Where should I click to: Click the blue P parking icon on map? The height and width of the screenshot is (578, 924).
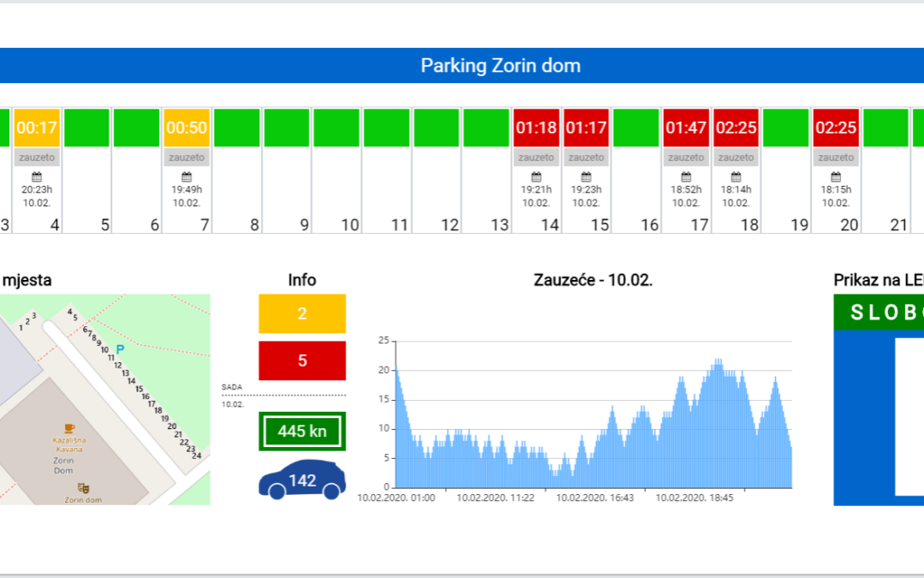[120, 349]
